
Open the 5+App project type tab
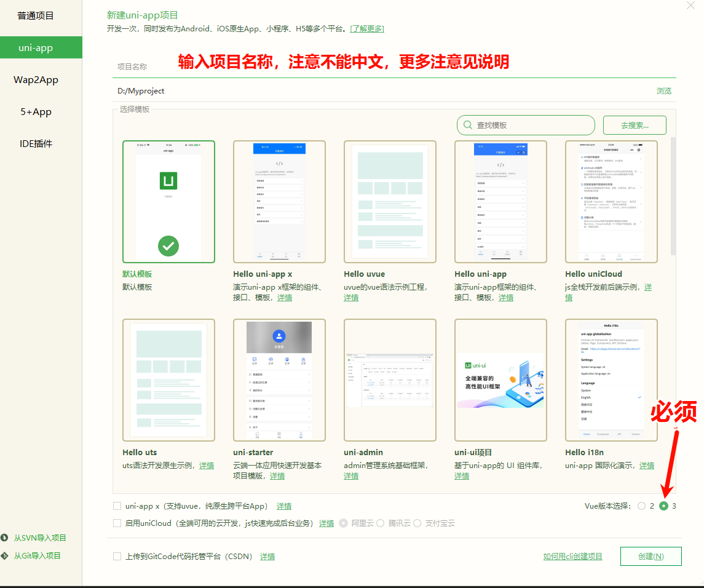36,112
